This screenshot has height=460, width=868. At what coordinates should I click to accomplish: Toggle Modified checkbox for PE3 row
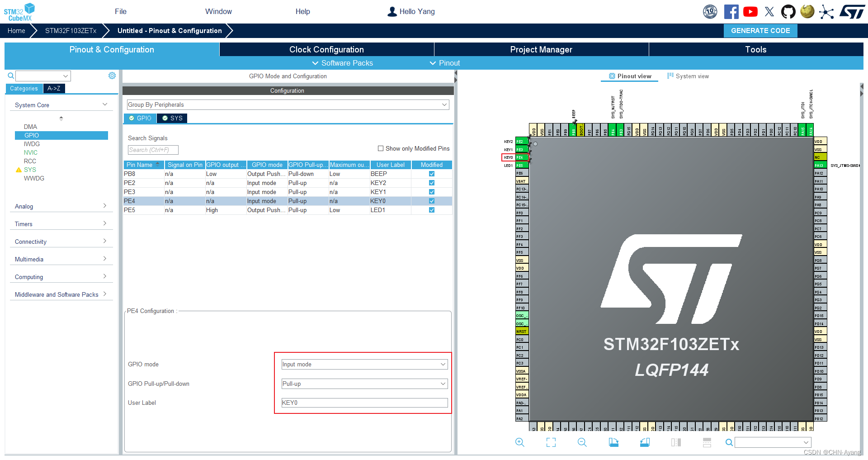point(432,192)
